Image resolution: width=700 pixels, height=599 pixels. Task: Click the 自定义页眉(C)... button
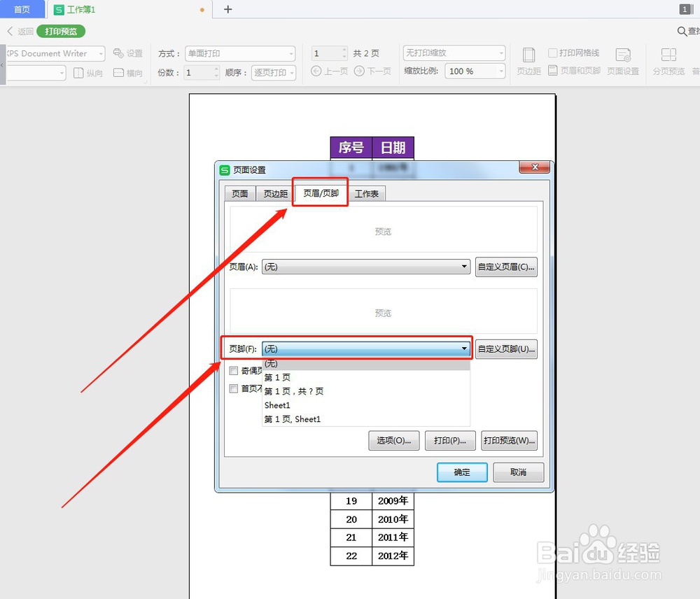click(x=506, y=267)
